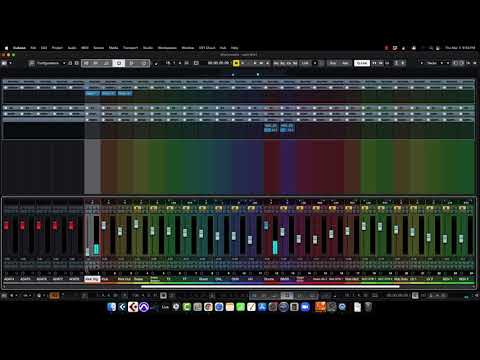
Task: Select the highlighted tab in the lower zone bar
Action: pyautogui.click(x=287, y=295)
